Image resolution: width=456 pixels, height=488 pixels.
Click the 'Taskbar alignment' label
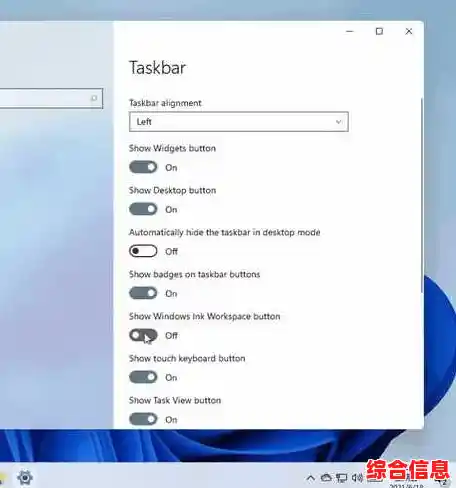[165, 103]
